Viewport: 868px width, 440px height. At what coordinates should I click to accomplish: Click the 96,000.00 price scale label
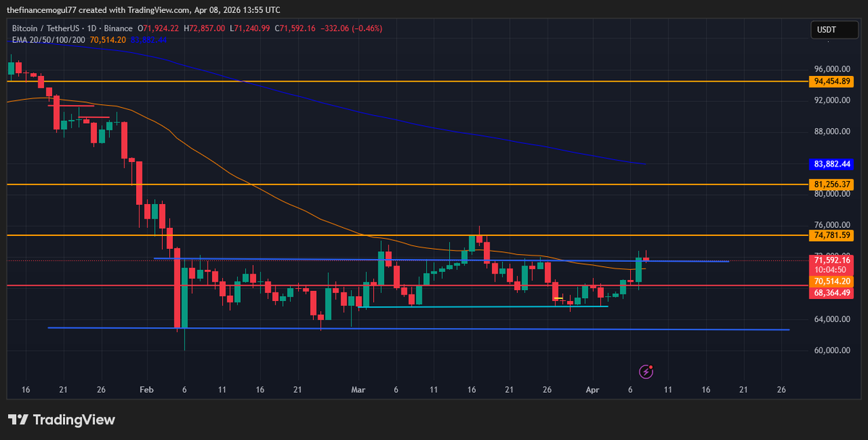(x=832, y=69)
